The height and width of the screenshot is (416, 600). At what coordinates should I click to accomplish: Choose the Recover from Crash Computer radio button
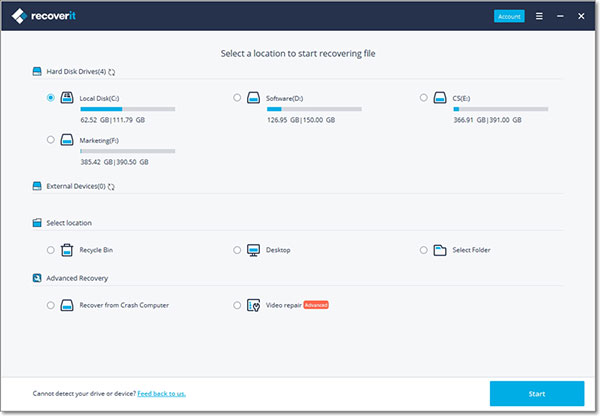pos(51,304)
